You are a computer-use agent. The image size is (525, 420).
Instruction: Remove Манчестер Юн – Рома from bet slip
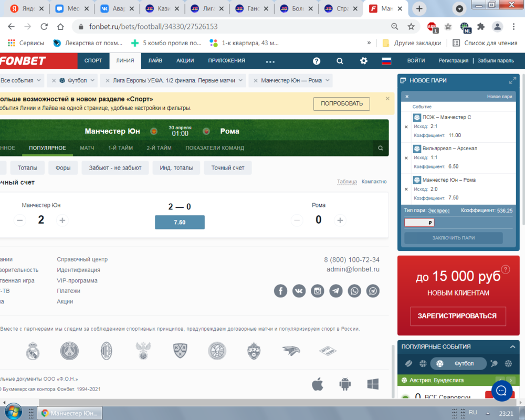click(406, 189)
